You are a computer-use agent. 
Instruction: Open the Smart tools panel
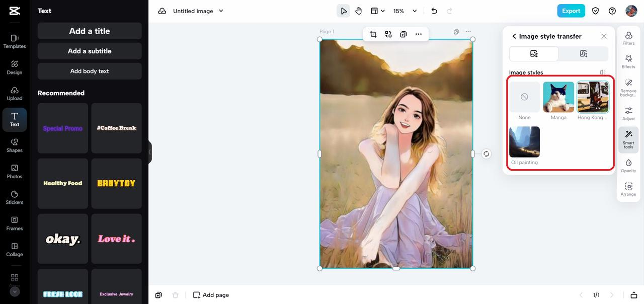coord(628,139)
